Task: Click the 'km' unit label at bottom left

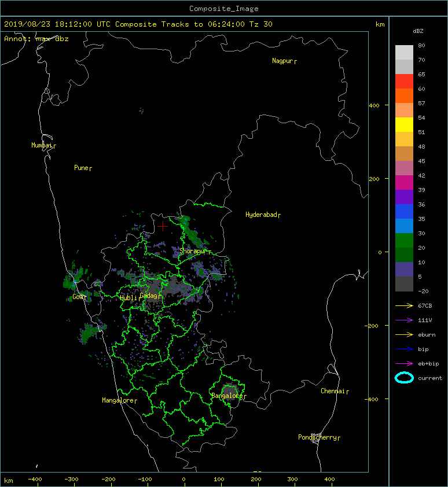Action: pyautogui.click(x=9, y=481)
